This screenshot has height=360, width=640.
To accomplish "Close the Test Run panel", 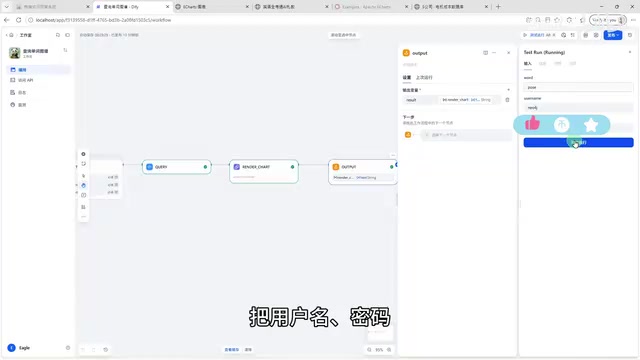I will coord(630,52).
